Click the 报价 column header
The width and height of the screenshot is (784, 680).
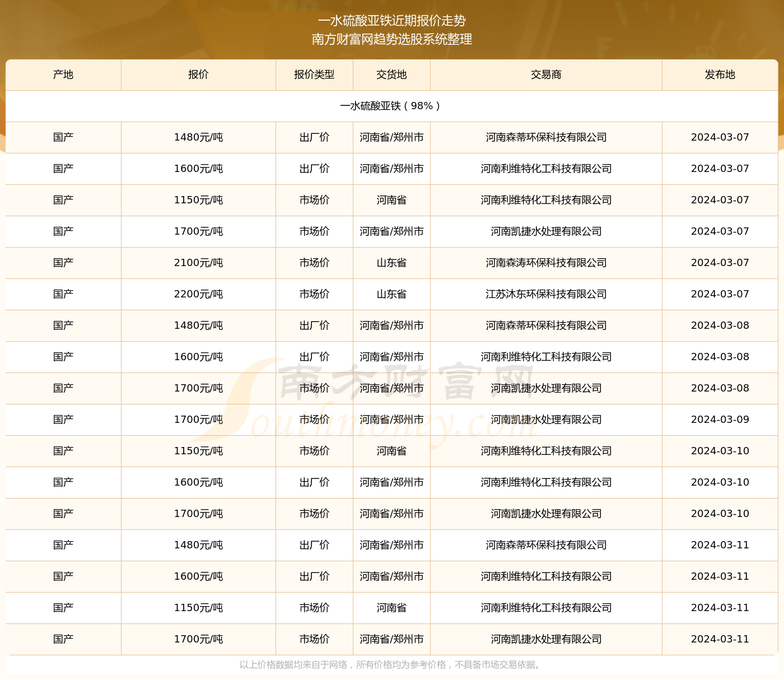coord(198,74)
